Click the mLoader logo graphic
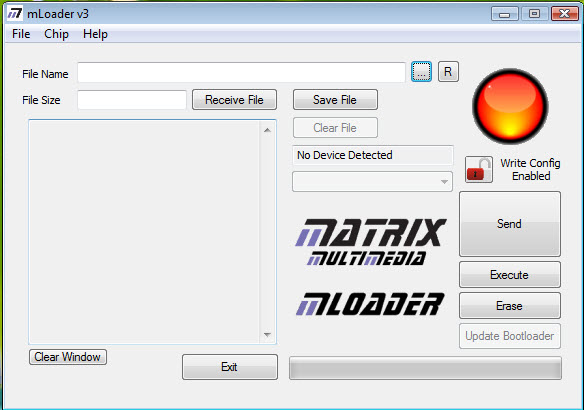The width and height of the screenshot is (584, 410). (x=370, y=304)
